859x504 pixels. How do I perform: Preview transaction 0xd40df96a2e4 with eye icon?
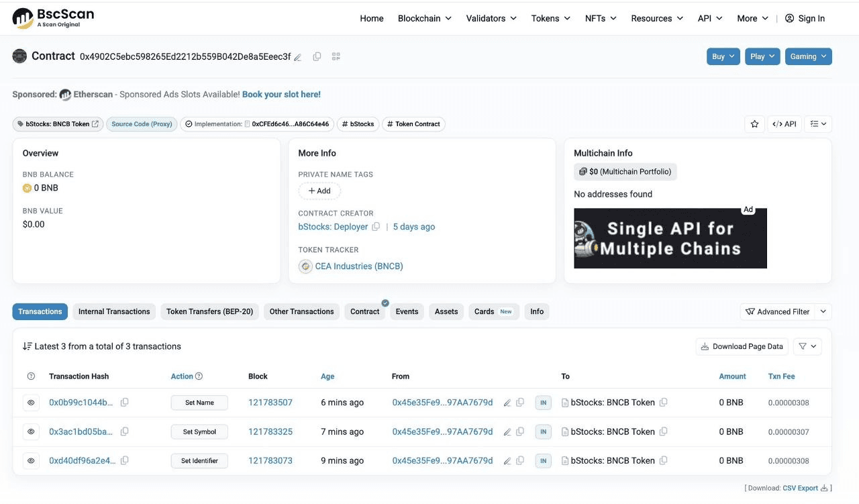coord(31,460)
